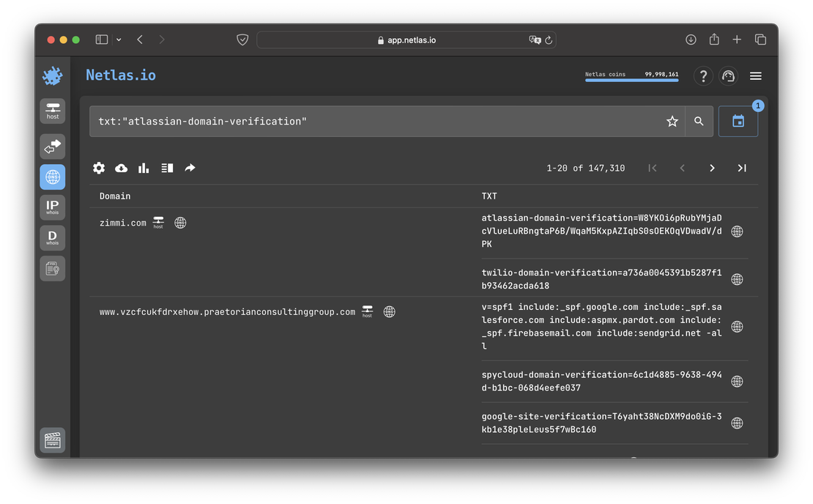
Task: Switch results to detailed layout view
Action: point(166,168)
